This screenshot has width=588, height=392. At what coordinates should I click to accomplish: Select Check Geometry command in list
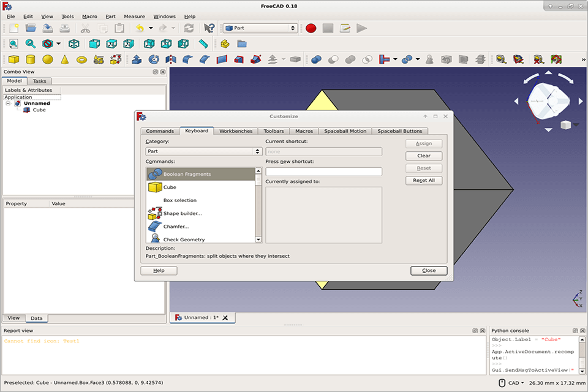(201, 239)
